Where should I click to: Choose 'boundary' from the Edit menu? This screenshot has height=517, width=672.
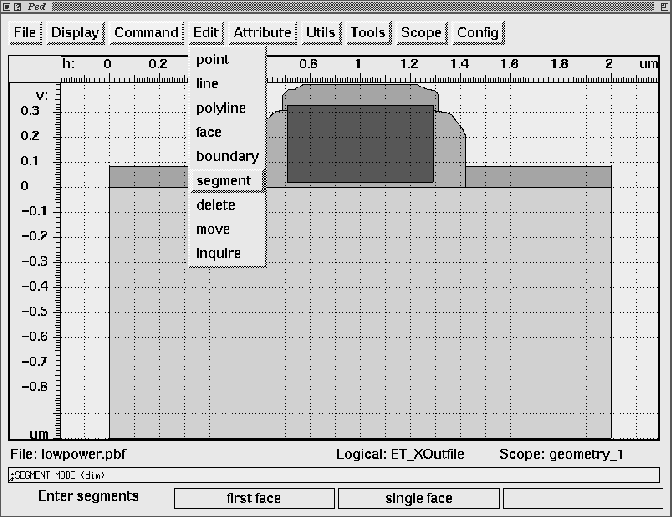click(227, 156)
